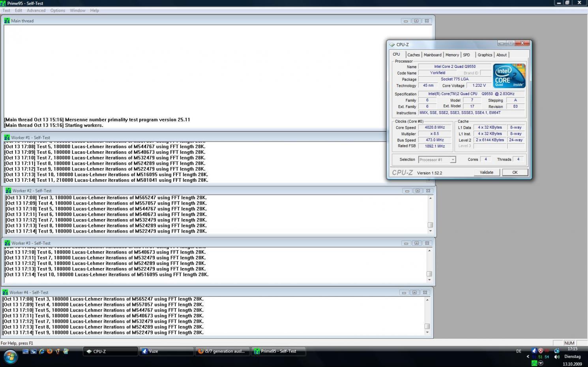Click the Vuze tray icon
Viewport: 588px width, 367px height.
click(x=534, y=350)
